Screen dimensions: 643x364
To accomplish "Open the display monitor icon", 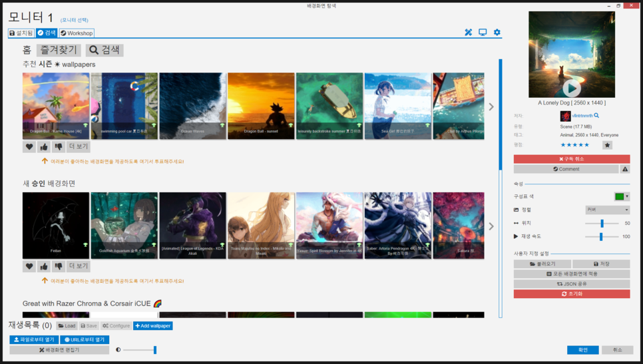I will [x=483, y=33].
